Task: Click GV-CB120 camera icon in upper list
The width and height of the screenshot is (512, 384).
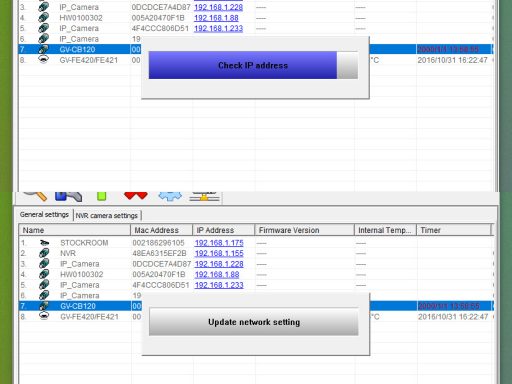Action: pyautogui.click(x=43, y=49)
